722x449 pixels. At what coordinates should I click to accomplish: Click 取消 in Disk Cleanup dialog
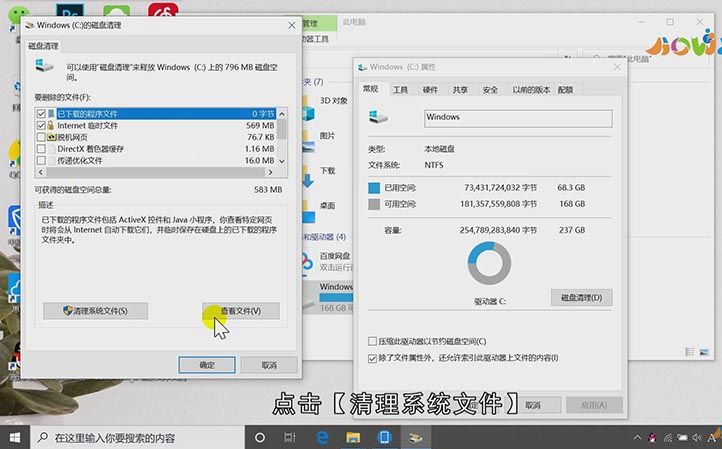[269, 365]
